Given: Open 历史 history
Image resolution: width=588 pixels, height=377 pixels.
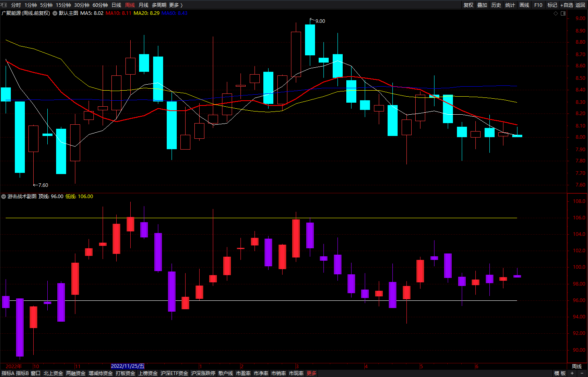Looking at the screenshot, I should click(x=496, y=5).
